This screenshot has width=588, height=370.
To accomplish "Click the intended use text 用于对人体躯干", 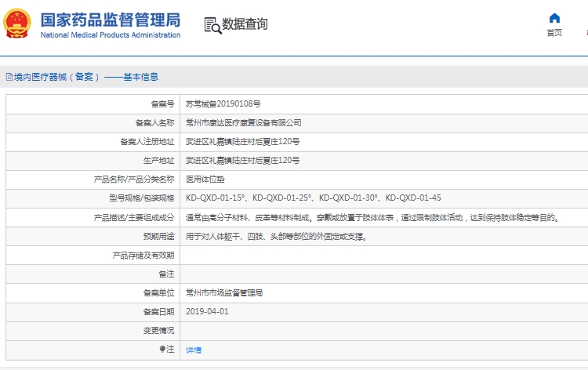I will [x=277, y=237].
